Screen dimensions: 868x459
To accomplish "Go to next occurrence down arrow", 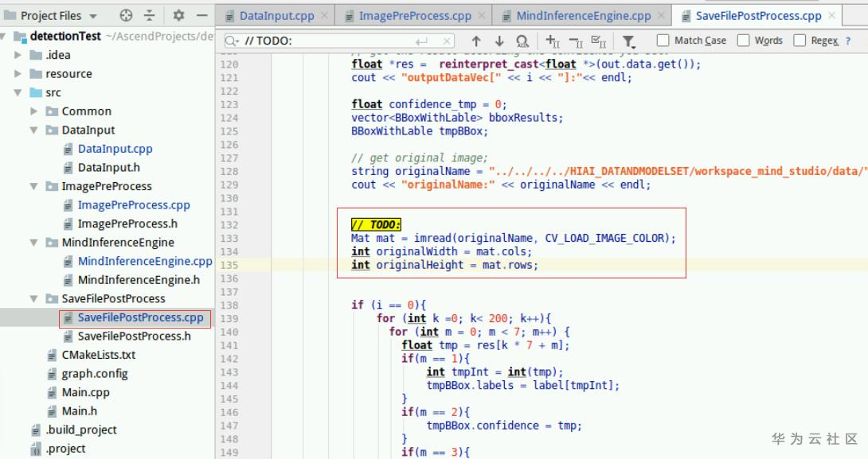I will point(499,41).
